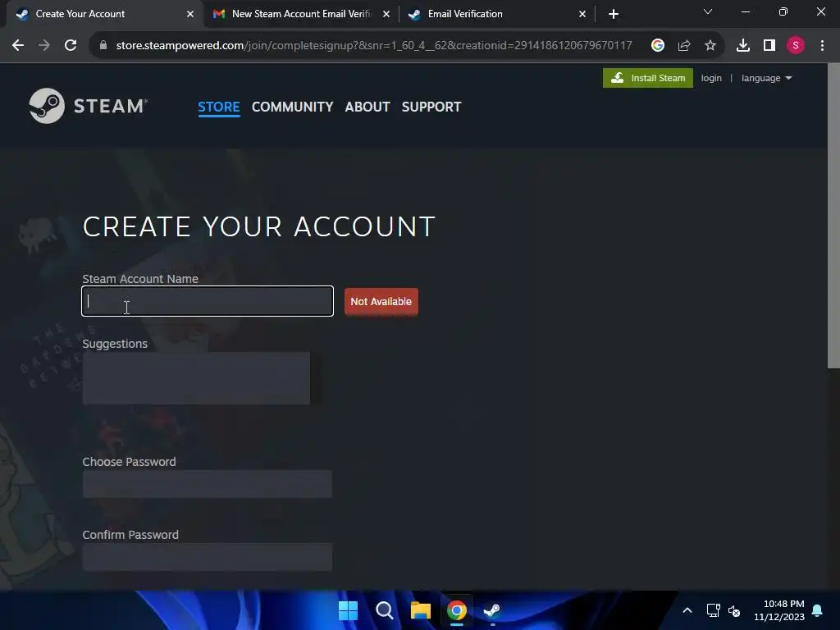This screenshot has width=840, height=630.
Task: Open Chrome profile avatar S
Action: tap(796, 46)
